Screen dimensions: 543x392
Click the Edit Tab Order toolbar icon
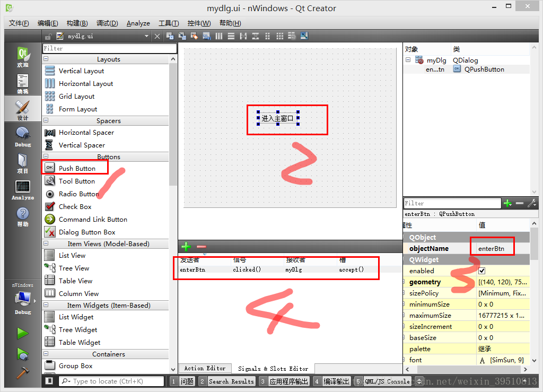[207, 36]
